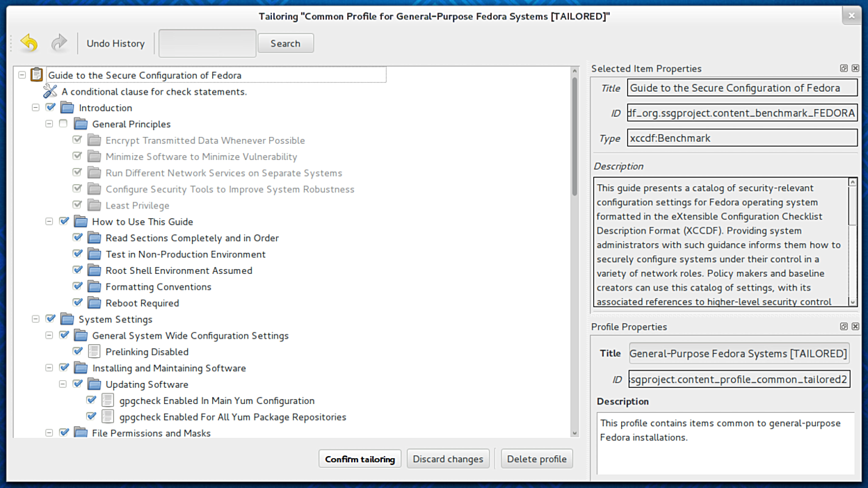The width and height of the screenshot is (868, 488).
Task: Uncheck the Prelinking Disabled rule
Action: click(x=77, y=351)
